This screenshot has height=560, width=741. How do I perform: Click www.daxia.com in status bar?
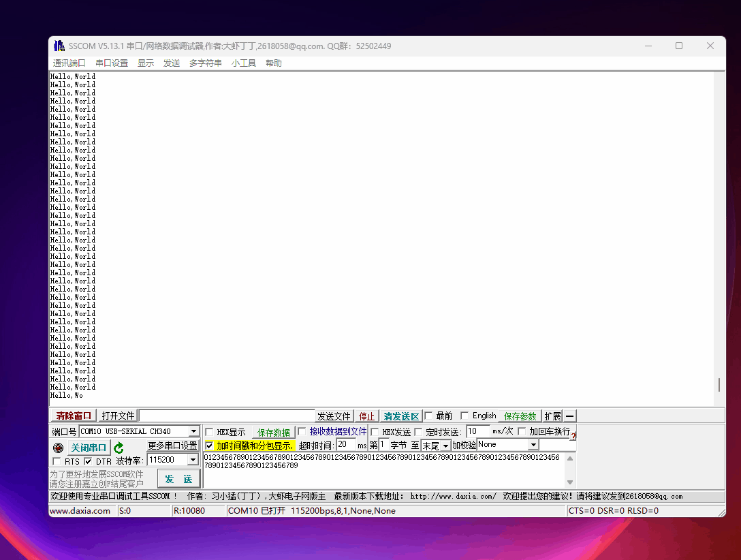[80, 511]
